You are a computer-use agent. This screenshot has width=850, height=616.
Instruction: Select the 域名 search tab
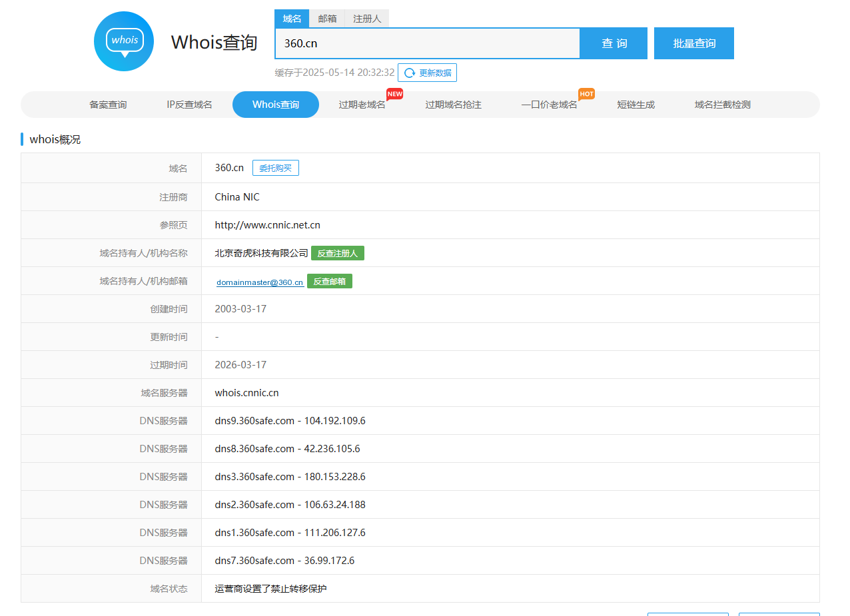[x=292, y=19]
